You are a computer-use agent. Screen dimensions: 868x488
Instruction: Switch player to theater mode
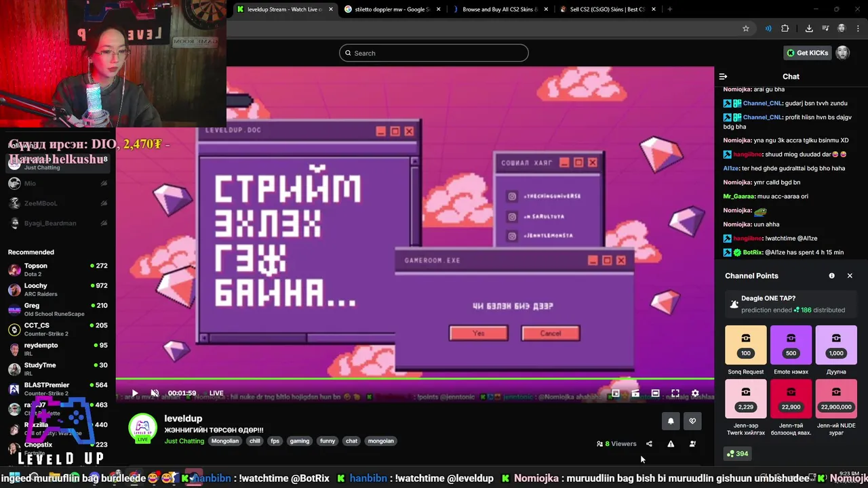[655, 393]
